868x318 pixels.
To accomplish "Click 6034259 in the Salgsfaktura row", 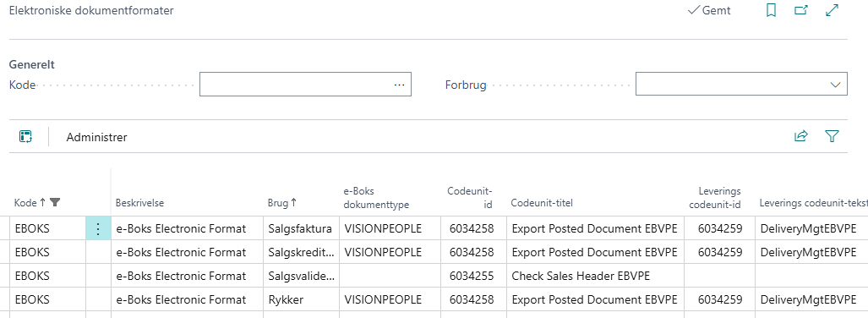I will pos(719,228).
